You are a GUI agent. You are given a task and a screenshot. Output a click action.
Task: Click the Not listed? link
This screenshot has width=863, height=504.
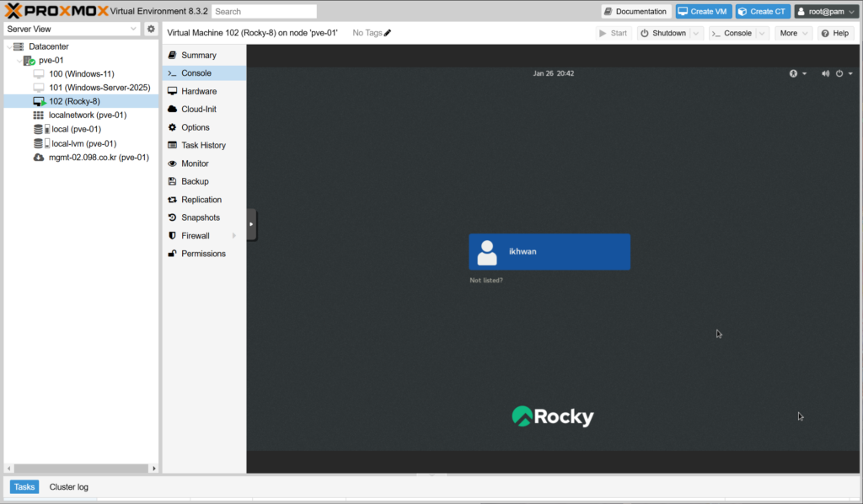pos(486,280)
